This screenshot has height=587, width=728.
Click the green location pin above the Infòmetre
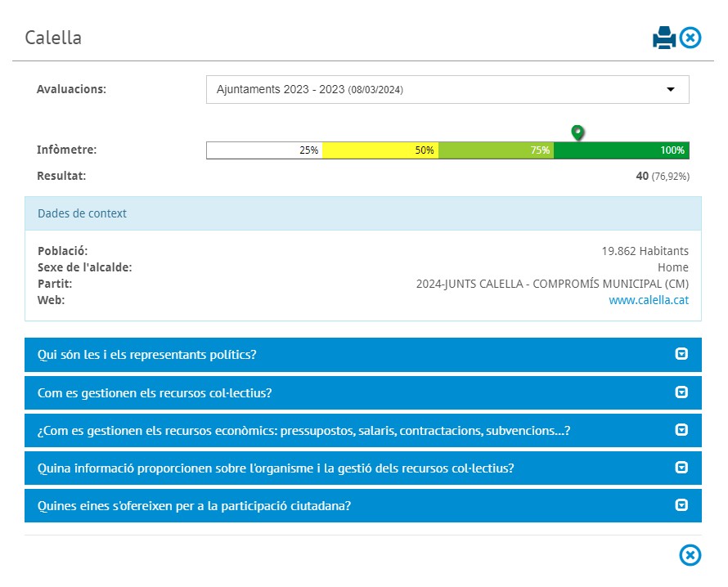point(577,132)
